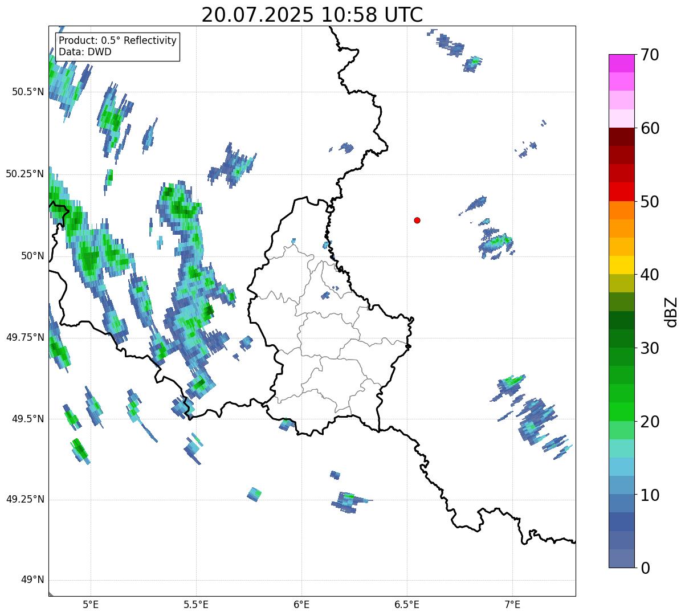Click the 49.5°N latitude label
685x616 pixels.
click(27, 419)
